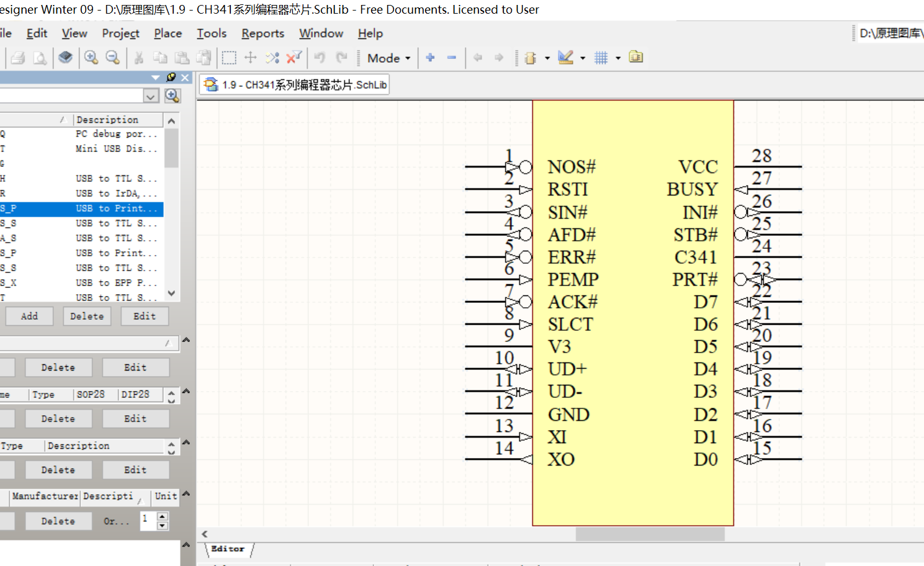The image size is (924, 566).
Task: Open the Place menu
Action: 168,34
